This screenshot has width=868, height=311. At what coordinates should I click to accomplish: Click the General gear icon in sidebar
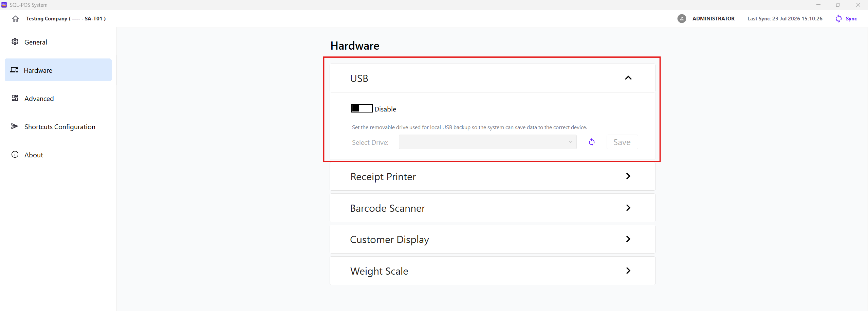(x=15, y=42)
